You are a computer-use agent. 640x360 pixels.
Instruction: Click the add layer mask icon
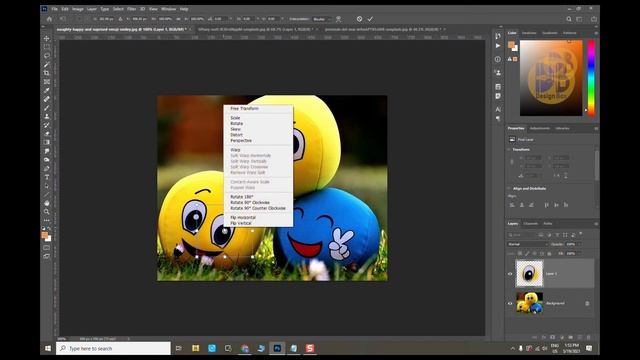pyautogui.click(x=552, y=338)
